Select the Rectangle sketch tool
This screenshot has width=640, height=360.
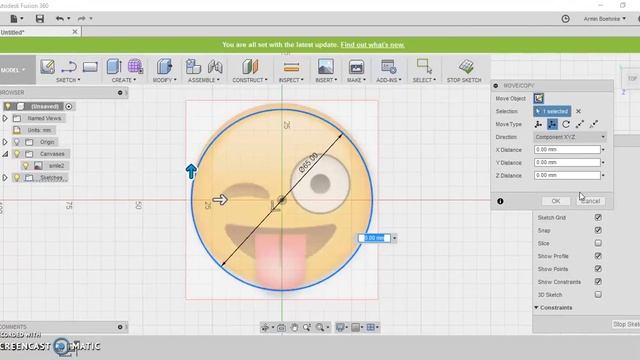[x=90, y=67]
